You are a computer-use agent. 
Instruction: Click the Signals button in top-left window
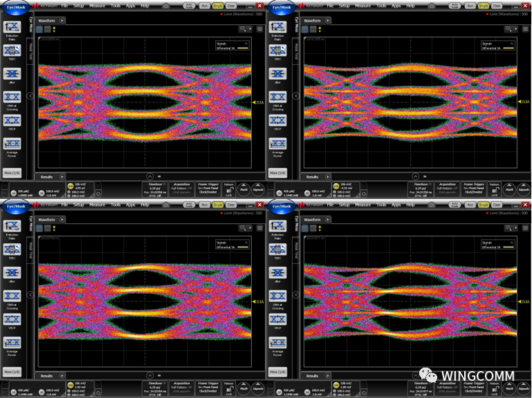pyautogui.click(x=258, y=190)
